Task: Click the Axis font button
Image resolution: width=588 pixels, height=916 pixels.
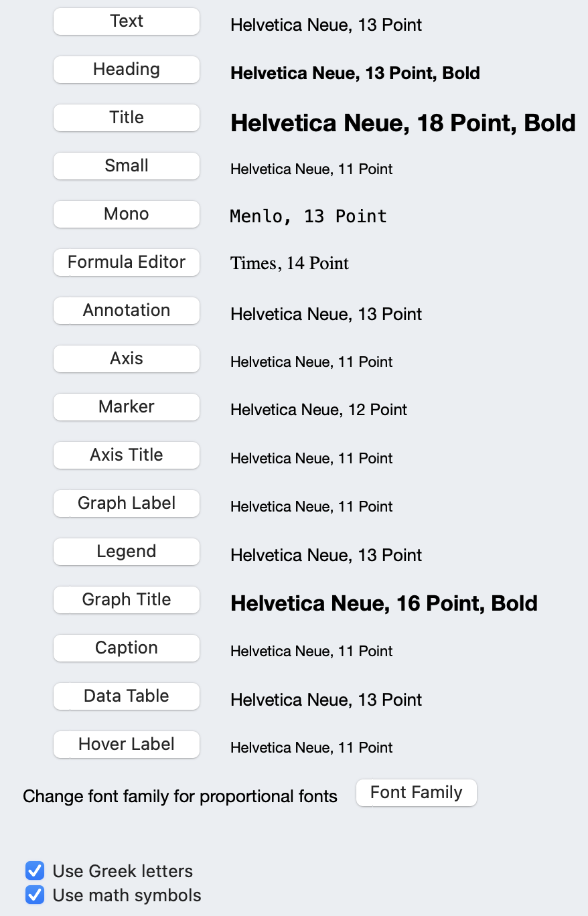Action: 126,359
